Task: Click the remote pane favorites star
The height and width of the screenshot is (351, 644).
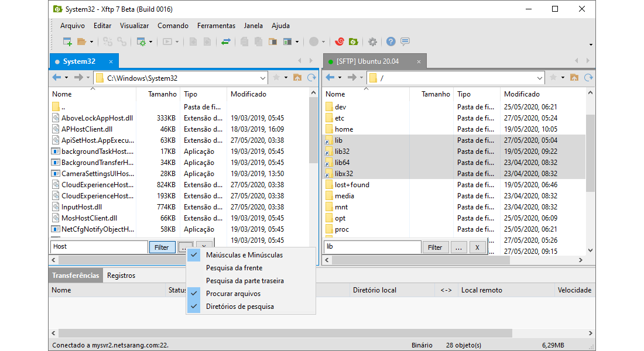Action: coord(553,78)
